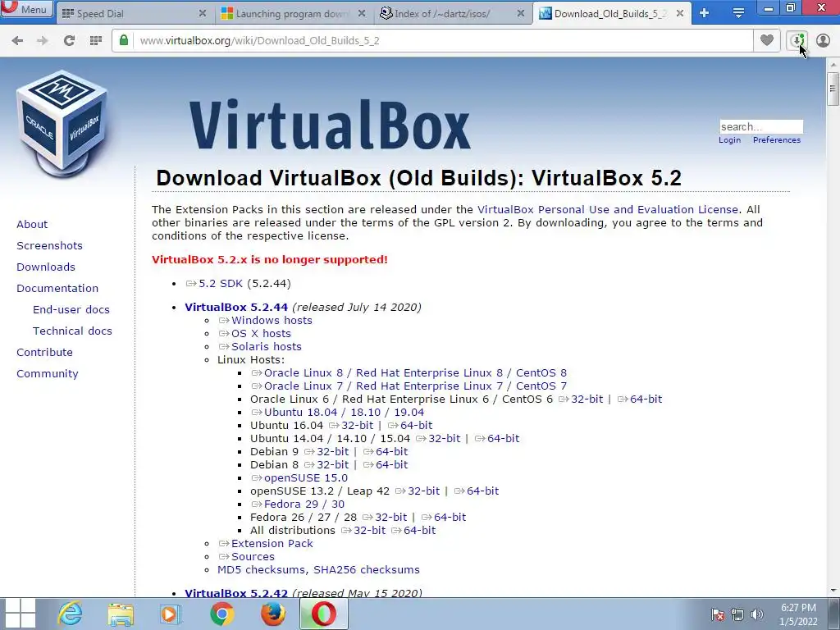840x630 pixels.
Task: Close the Speed Dial tab
Action: click(203, 13)
